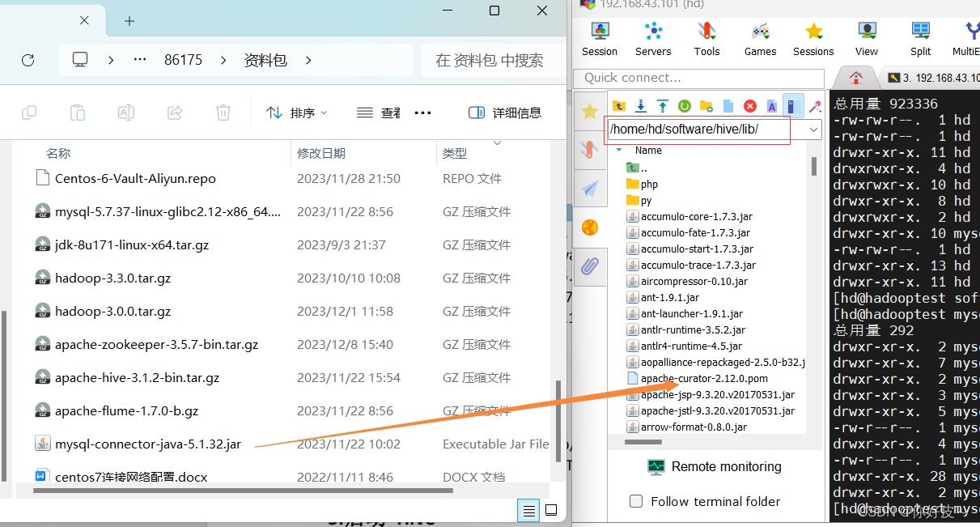
Task: Enable the Follow terminal folder checkbox
Action: (x=636, y=501)
